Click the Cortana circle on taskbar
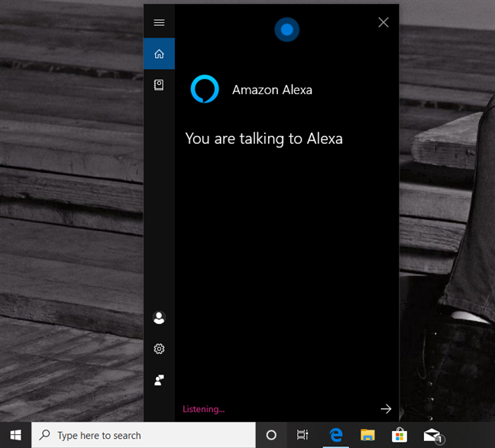495x448 pixels. pos(271,435)
